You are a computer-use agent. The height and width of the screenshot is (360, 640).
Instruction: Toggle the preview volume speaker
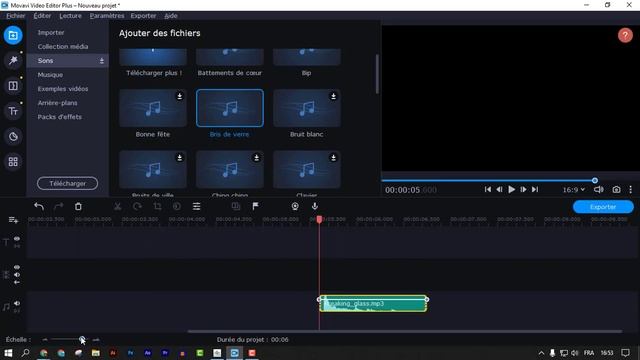tap(598, 189)
